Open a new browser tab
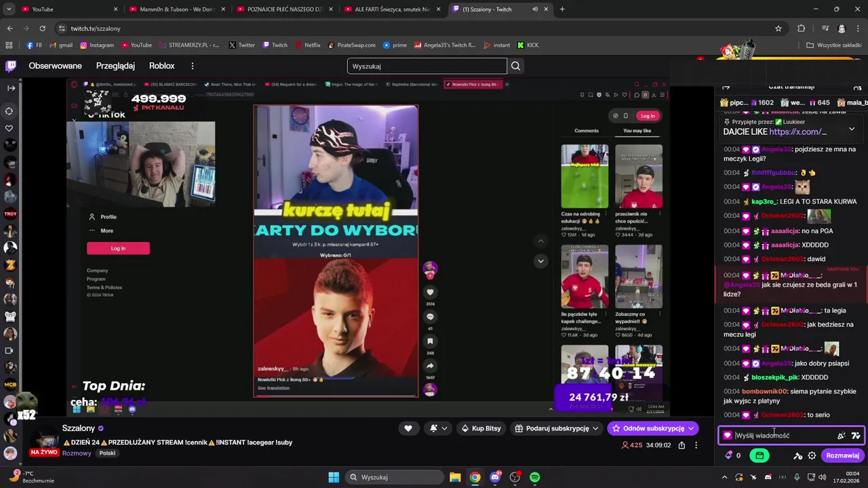 coord(562,9)
